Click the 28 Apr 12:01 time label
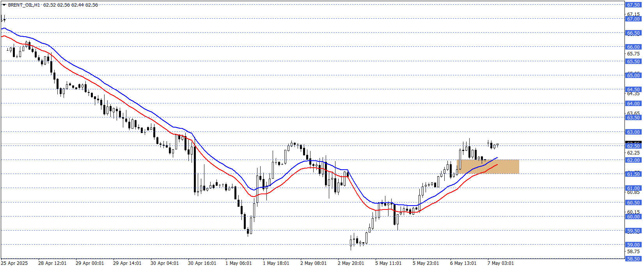The image size is (644, 268). tap(52, 263)
